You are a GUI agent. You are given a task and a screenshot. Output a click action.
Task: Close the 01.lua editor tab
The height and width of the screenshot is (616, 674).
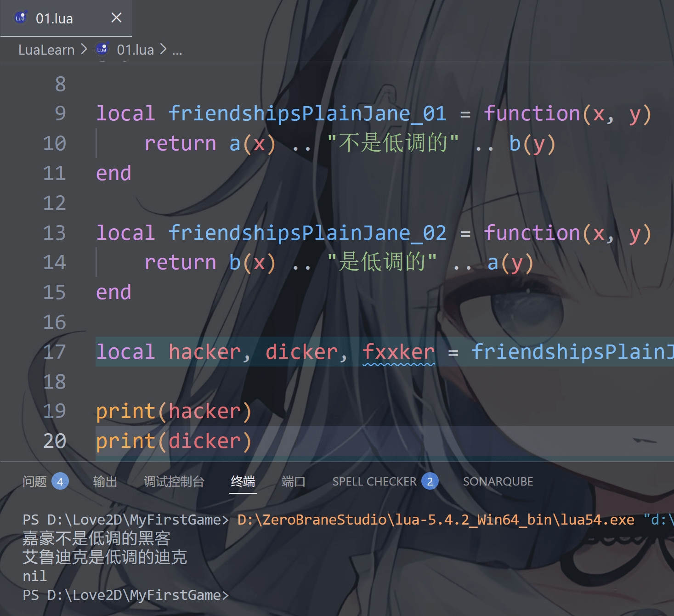click(x=116, y=18)
